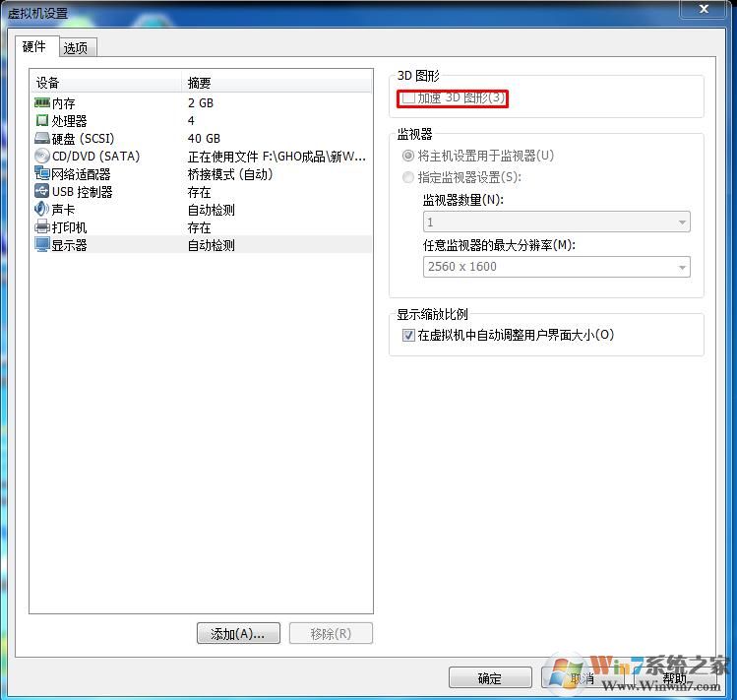Image resolution: width=737 pixels, height=700 pixels.
Task: Click the 40 GB disk summary
Action: [204, 139]
